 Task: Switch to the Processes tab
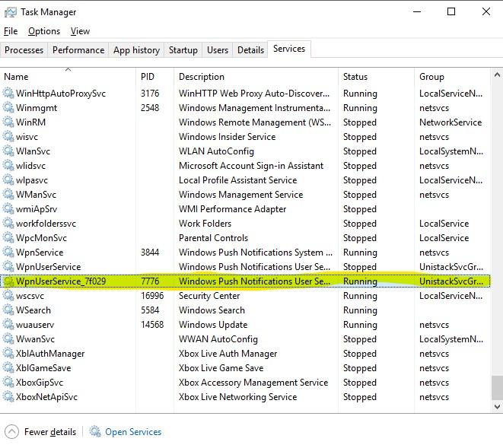click(24, 50)
